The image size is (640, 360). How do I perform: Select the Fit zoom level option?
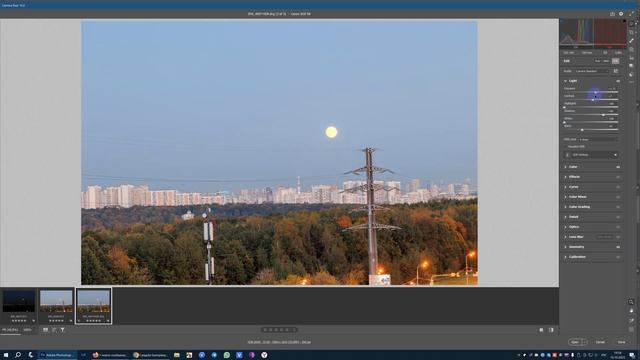(x=10, y=330)
